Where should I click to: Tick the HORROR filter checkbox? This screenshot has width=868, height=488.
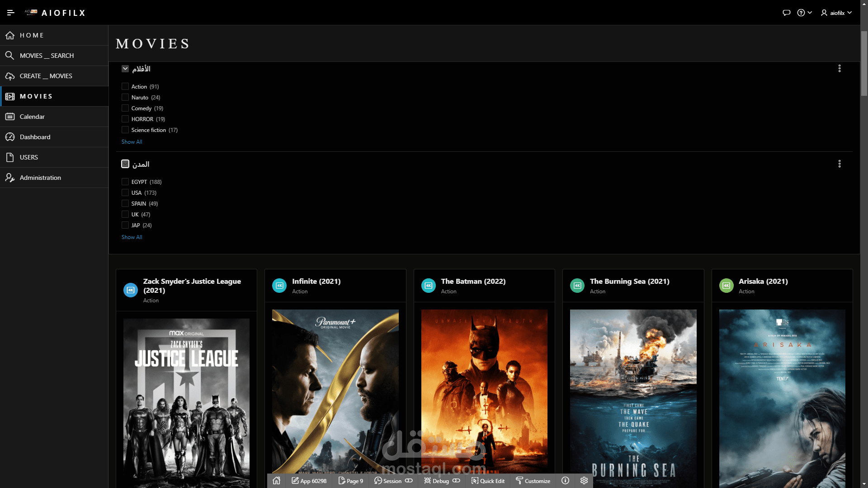(125, 119)
